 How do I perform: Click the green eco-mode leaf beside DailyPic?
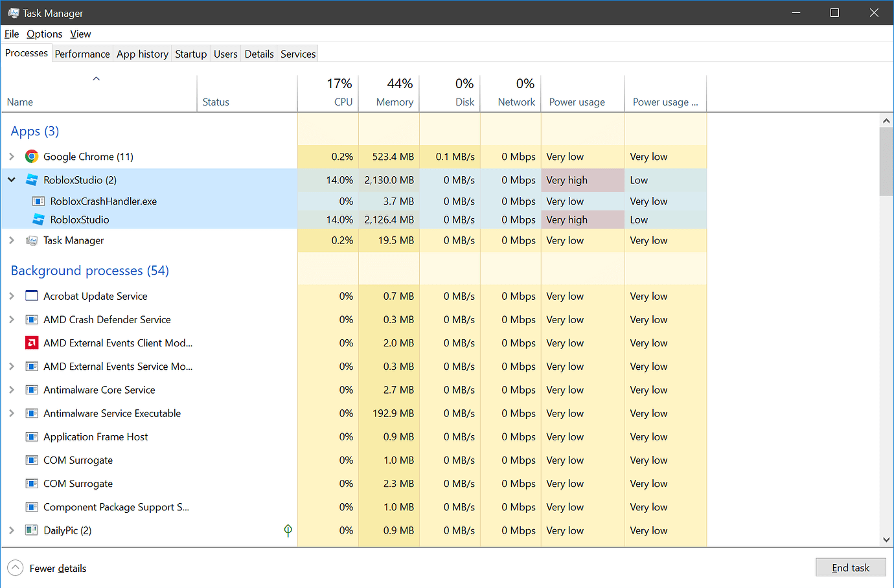288,530
